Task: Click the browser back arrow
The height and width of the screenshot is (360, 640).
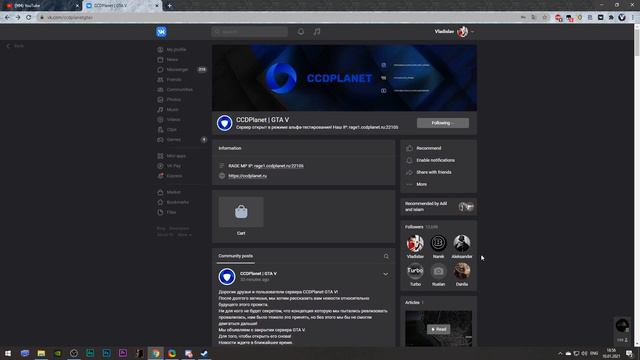Action: pos(7,18)
